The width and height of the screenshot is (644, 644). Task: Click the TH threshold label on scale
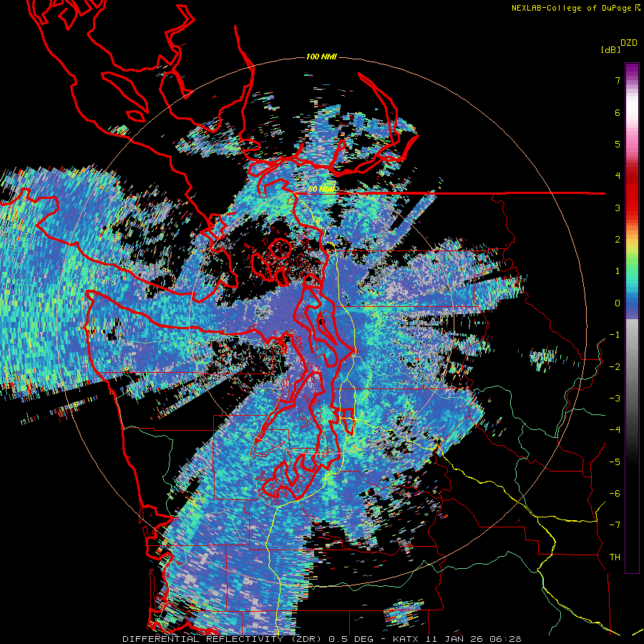click(x=615, y=557)
